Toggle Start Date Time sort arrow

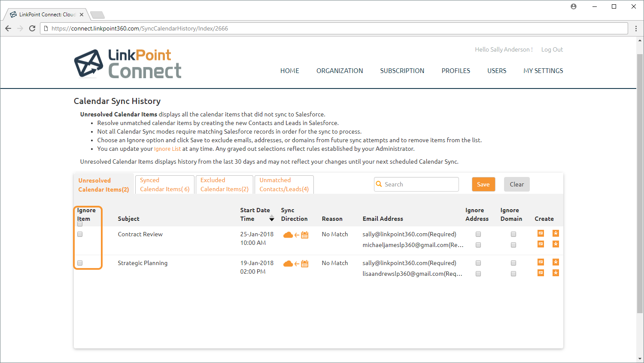coord(272,219)
